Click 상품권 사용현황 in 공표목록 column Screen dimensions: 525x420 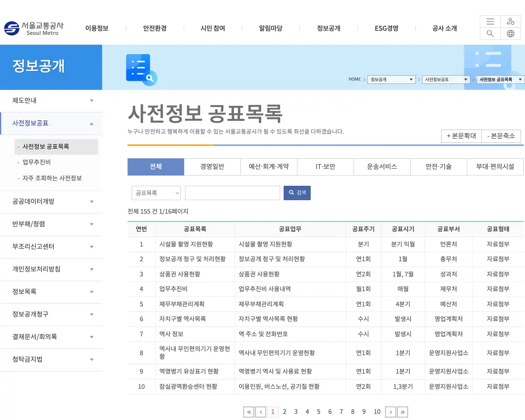(x=180, y=274)
